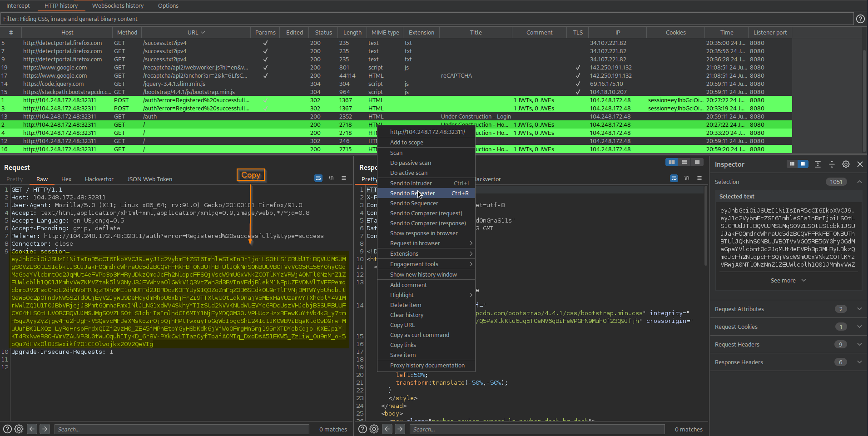The width and height of the screenshot is (868, 436).
Task: Expand See more under Selected text
Action: click(x=788, y=281)
